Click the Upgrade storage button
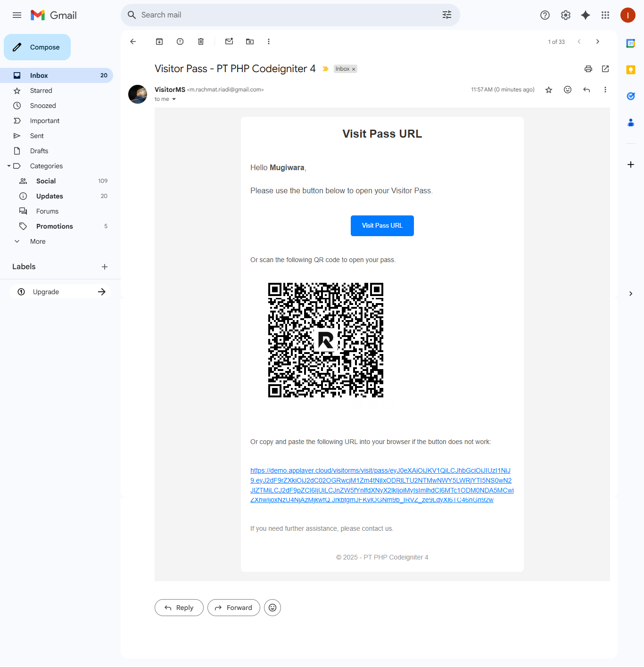This screenshot has height=667, width=644. tap(60, 292)
